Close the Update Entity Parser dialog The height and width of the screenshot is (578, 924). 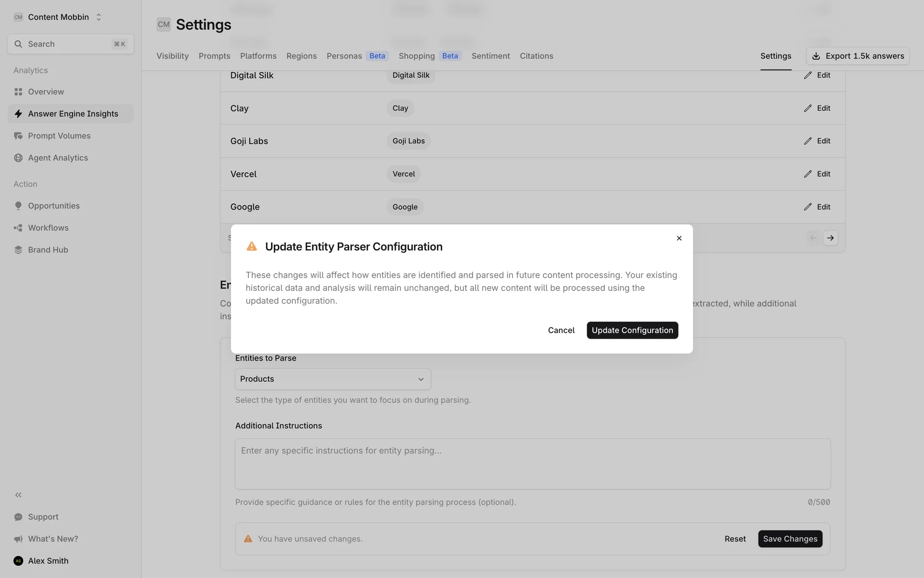(x=679, y=238)
